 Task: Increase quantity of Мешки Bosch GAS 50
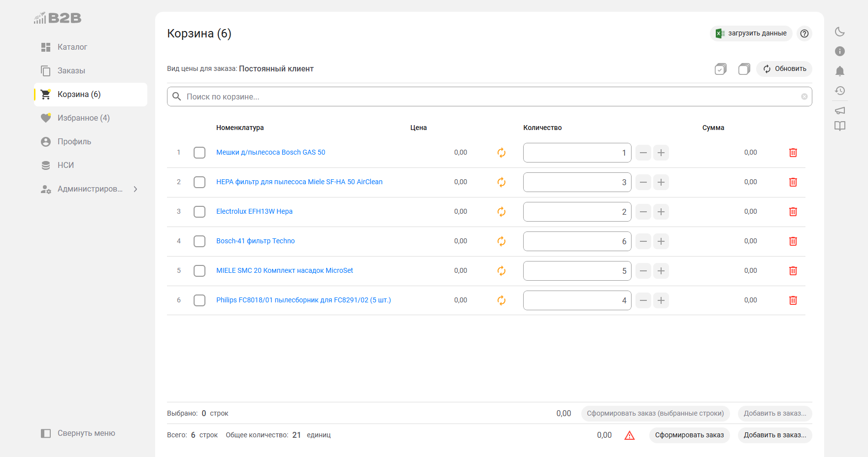click(x=661, y=153)
